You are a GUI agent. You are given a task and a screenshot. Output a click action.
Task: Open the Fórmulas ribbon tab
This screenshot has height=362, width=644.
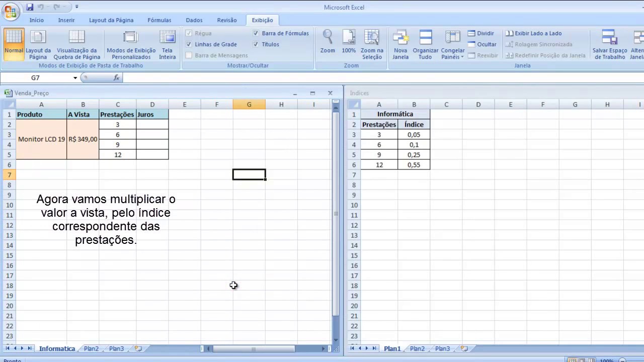coord(159,20)
